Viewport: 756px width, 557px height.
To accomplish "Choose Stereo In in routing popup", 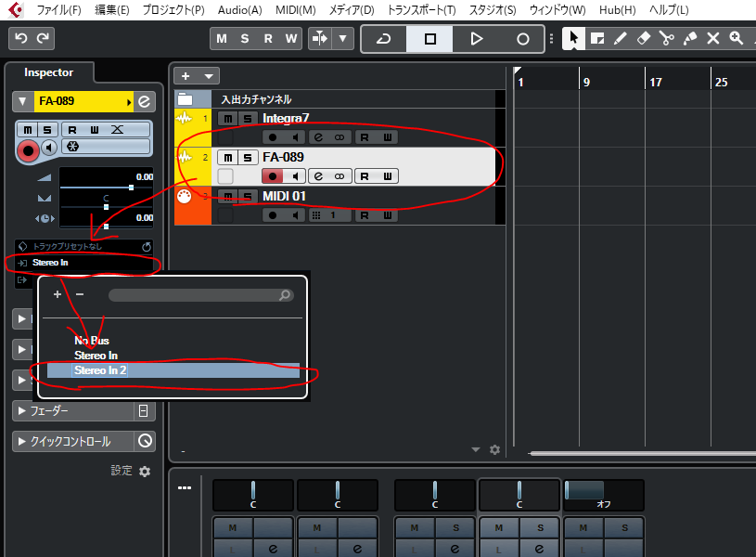I will (x=96, y=356).
